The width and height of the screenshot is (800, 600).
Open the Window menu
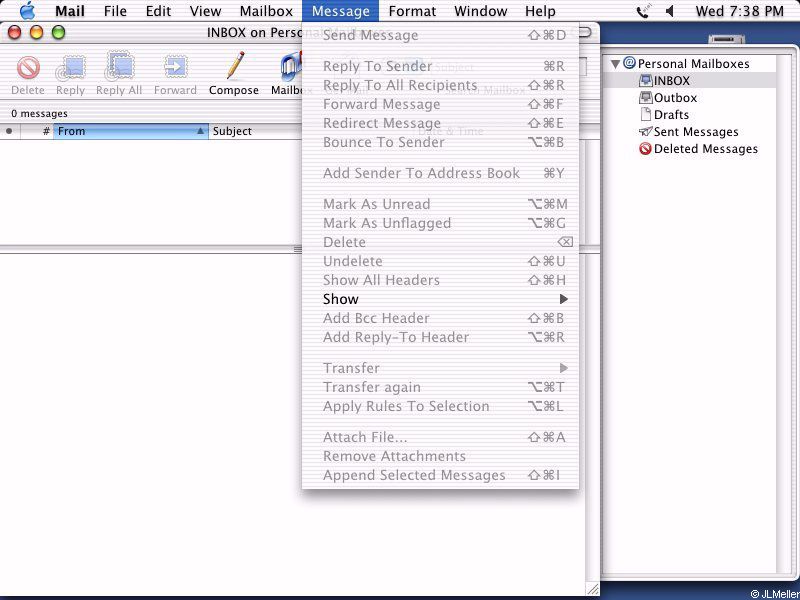pyautogui.click(x=481, y=11)
